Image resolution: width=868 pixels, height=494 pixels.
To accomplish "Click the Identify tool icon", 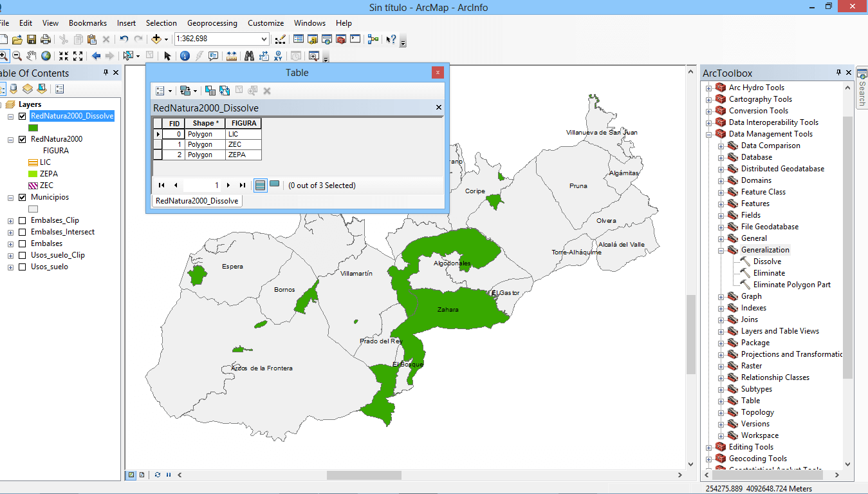I will [185, 56].
